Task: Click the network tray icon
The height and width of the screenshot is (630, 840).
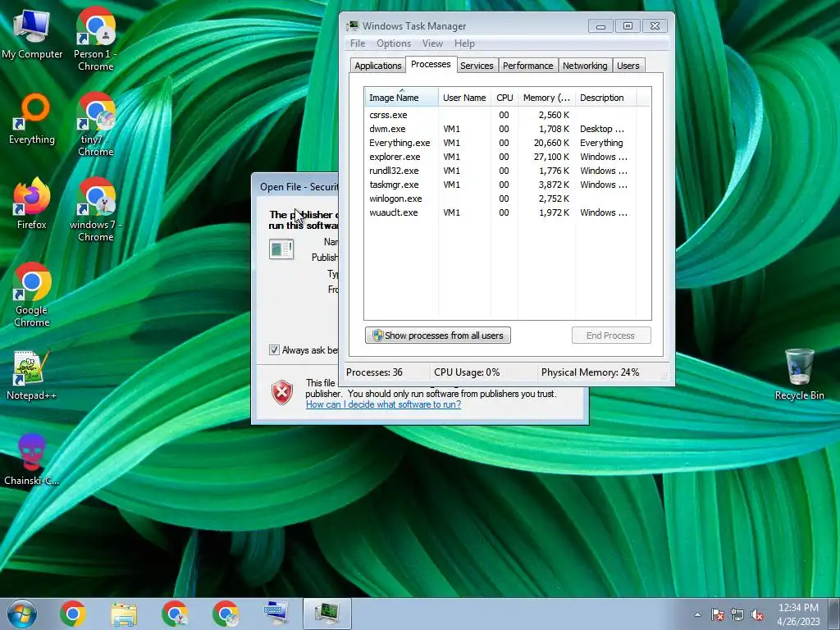Action: click(737, 614)
